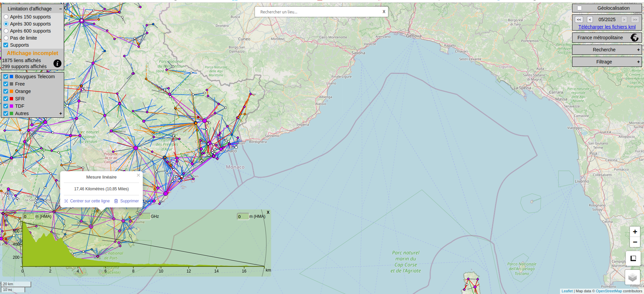
Task: Uncheck the Orange operator
Action: (6, 91)
